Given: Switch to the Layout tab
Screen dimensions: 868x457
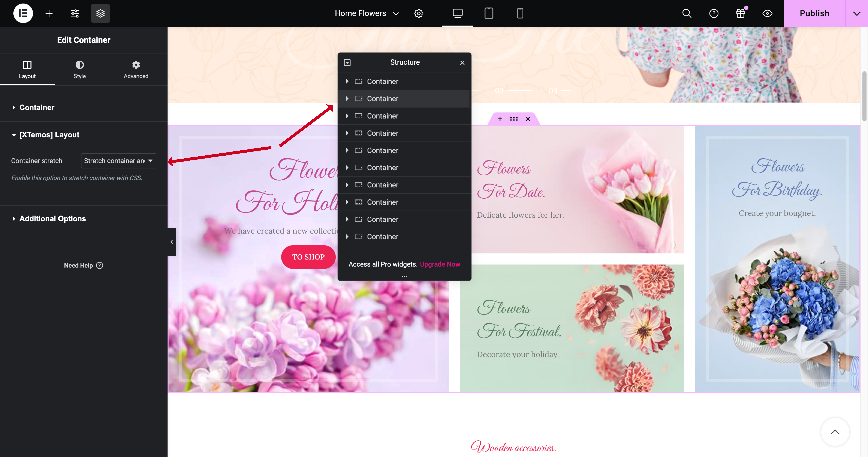Looking at the screenshot, I should click(x=27, y=69).
